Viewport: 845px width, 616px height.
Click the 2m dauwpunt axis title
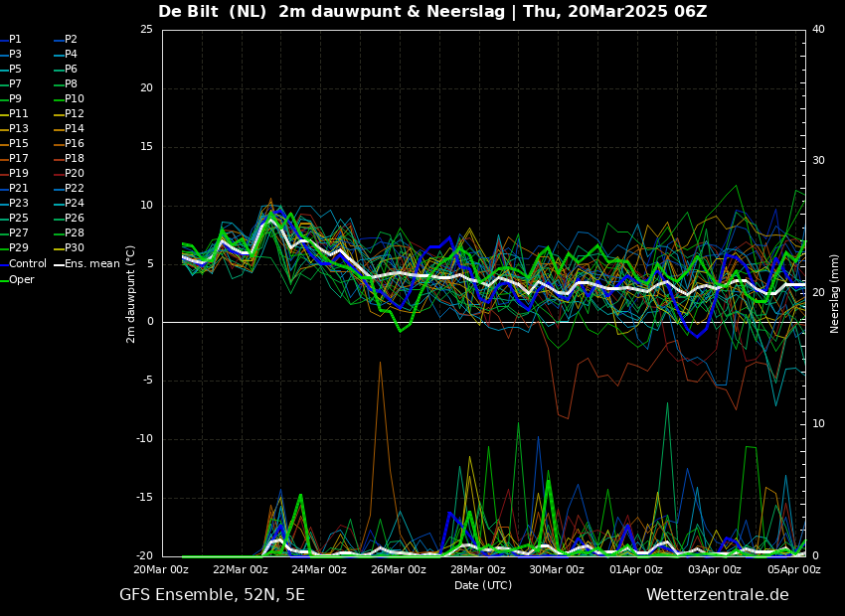pyautogui.click(x=131, y=294)
